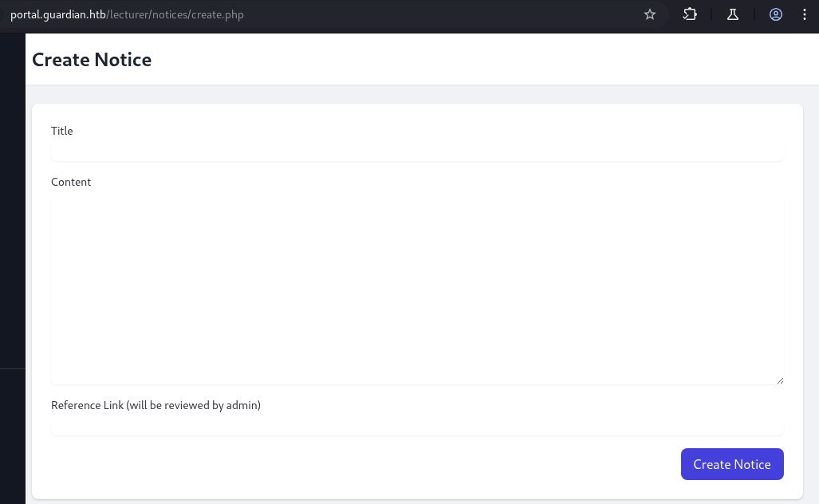Click the address bar URL text

[127, 14]
